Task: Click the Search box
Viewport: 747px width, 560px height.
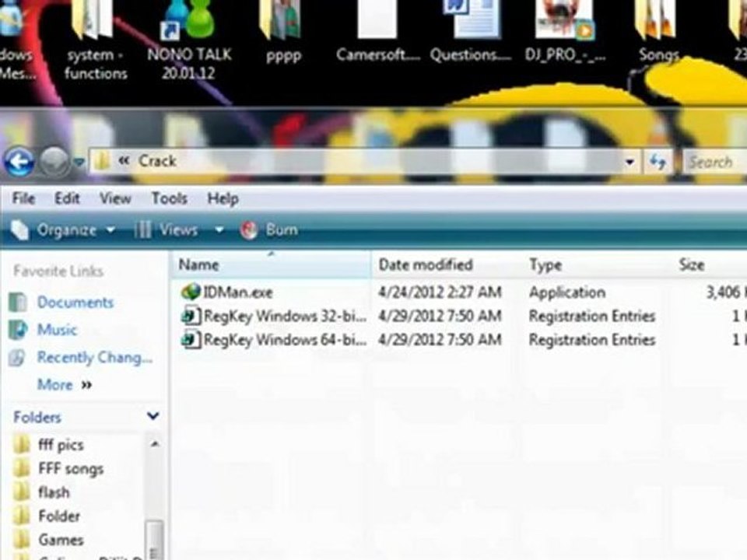Action: click(x=714, y=163)
